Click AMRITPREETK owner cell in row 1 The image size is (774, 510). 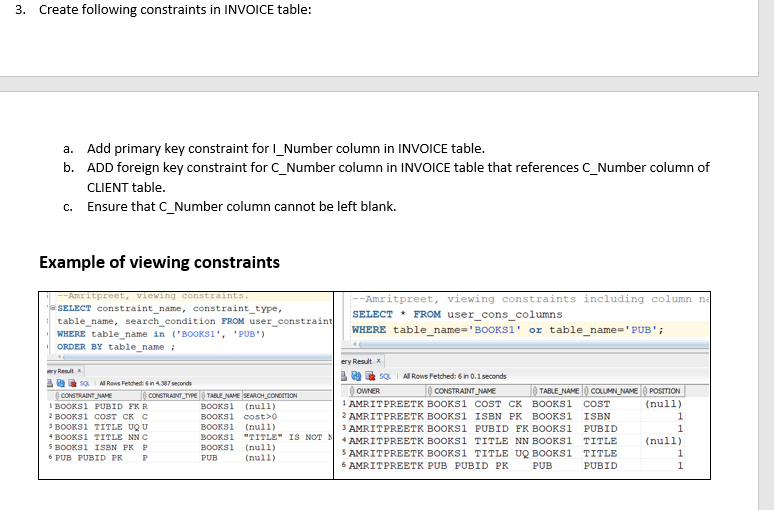pyautogui.click(x=386, y=404)
